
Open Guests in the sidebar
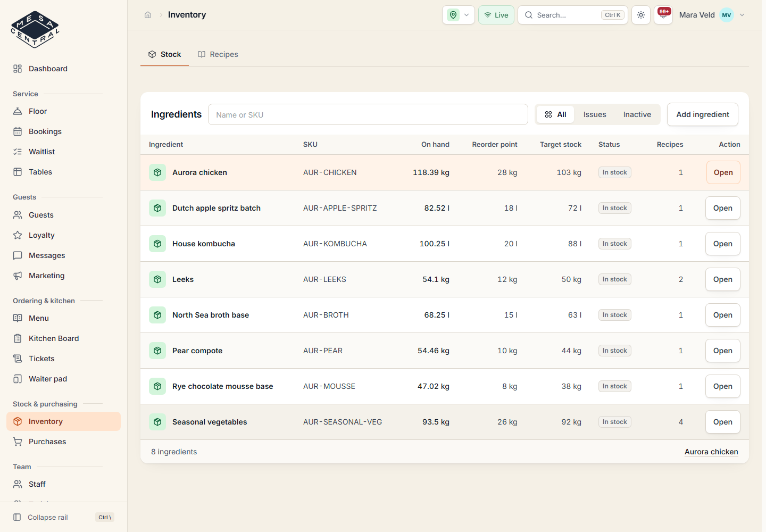tap(63, 215)
